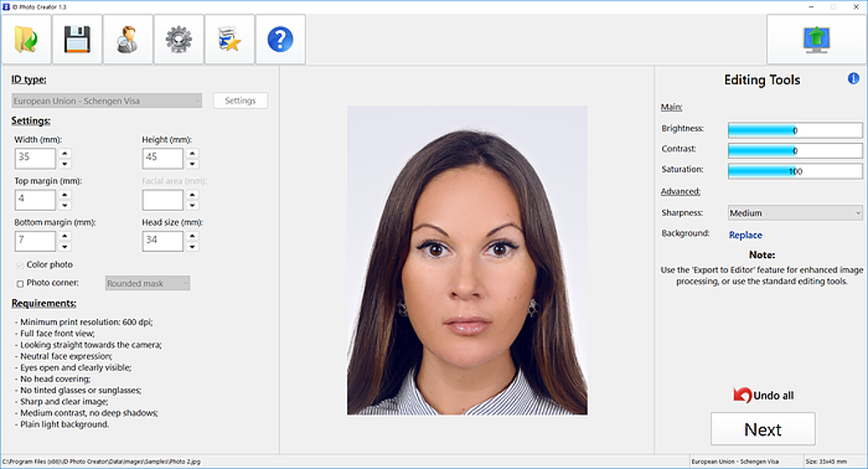Click the green arrow monitor export icon
868x469 pixels.
(817, 39)
